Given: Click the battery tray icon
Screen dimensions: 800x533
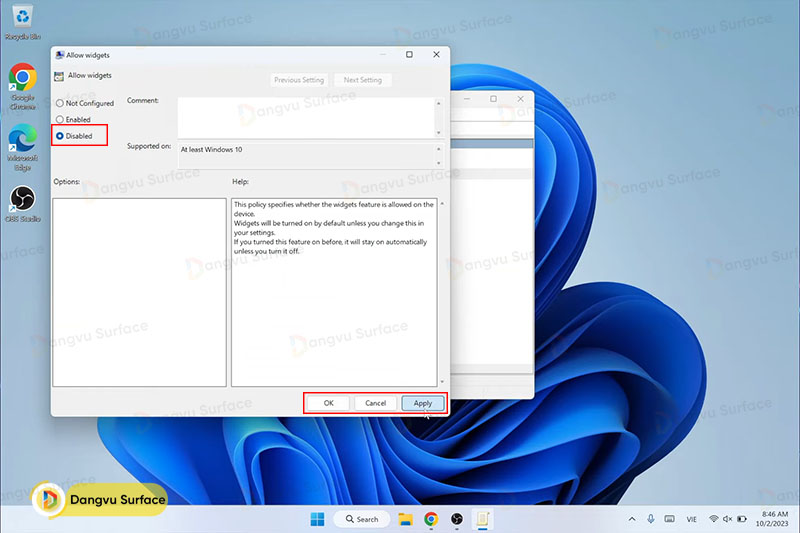Looking at the screenshot, I should tap(742, 519).
